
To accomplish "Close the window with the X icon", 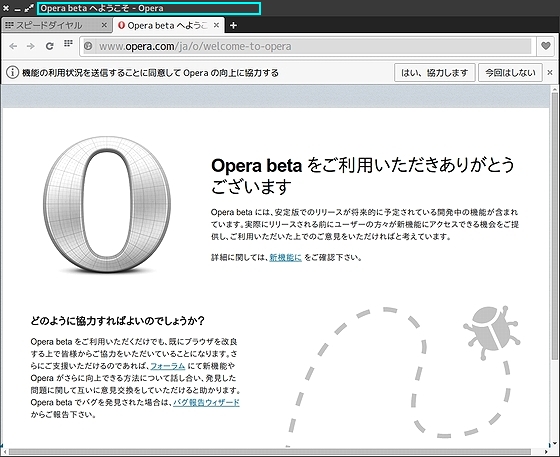I will [x=6, y=8].
